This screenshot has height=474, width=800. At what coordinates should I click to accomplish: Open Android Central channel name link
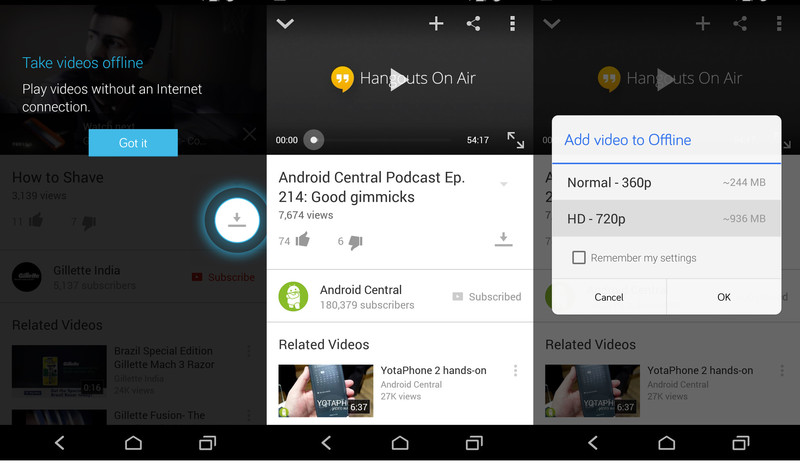[361, 290]
